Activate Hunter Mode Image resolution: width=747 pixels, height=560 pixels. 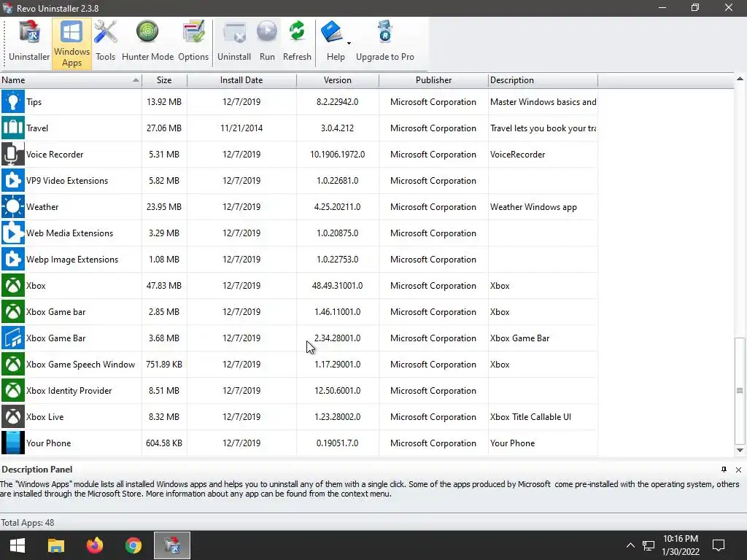[147, 42]
